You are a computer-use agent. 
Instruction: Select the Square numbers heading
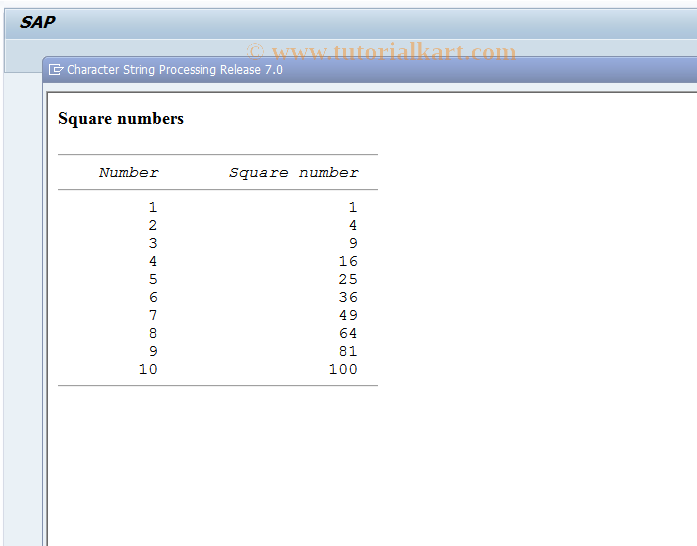point(121,119)
